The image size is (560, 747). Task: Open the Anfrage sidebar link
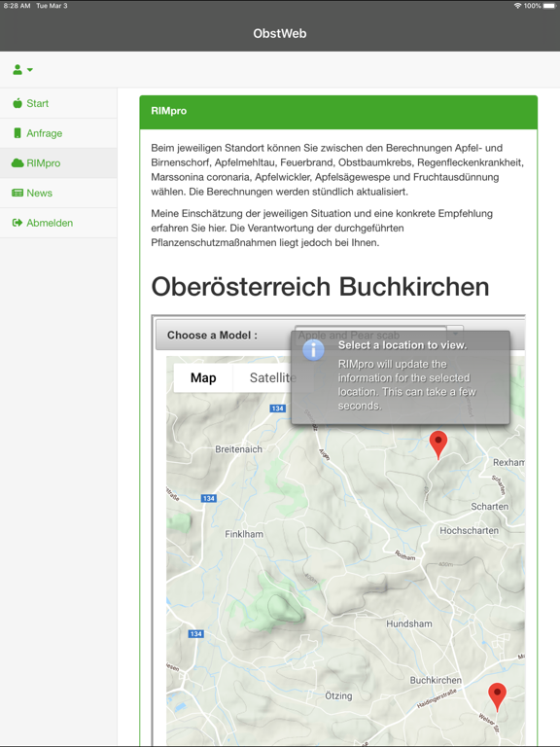pos(45,133)
